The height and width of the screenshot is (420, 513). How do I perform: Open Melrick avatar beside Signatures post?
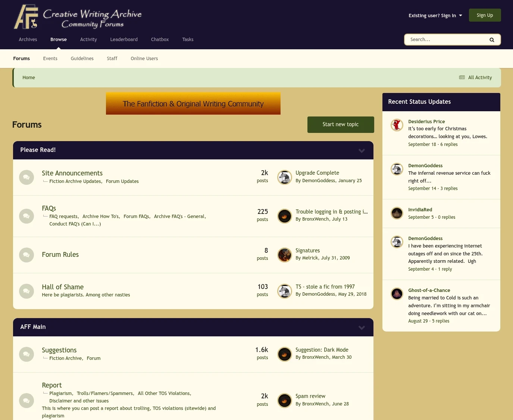point(285,255)
